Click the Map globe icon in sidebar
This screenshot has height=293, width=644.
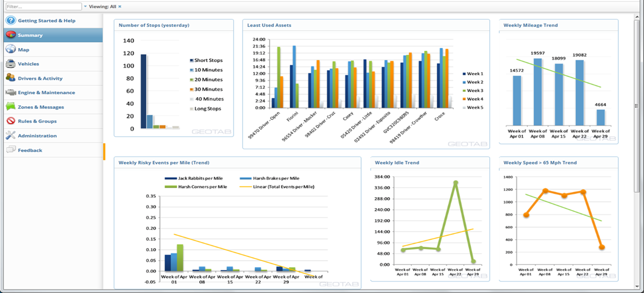[x=11, y=50]
